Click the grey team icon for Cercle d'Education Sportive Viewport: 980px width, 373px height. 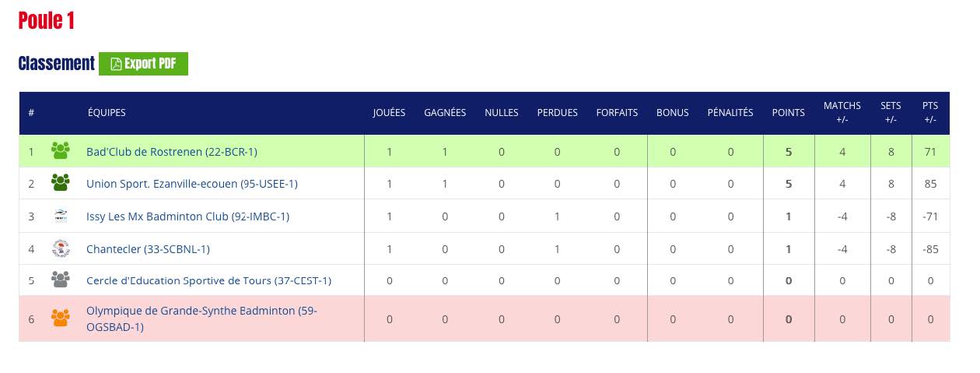pos(60,280)
